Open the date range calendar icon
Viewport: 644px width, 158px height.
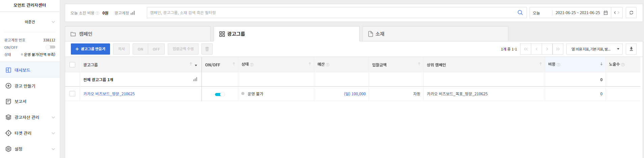(x=606, y=13)
